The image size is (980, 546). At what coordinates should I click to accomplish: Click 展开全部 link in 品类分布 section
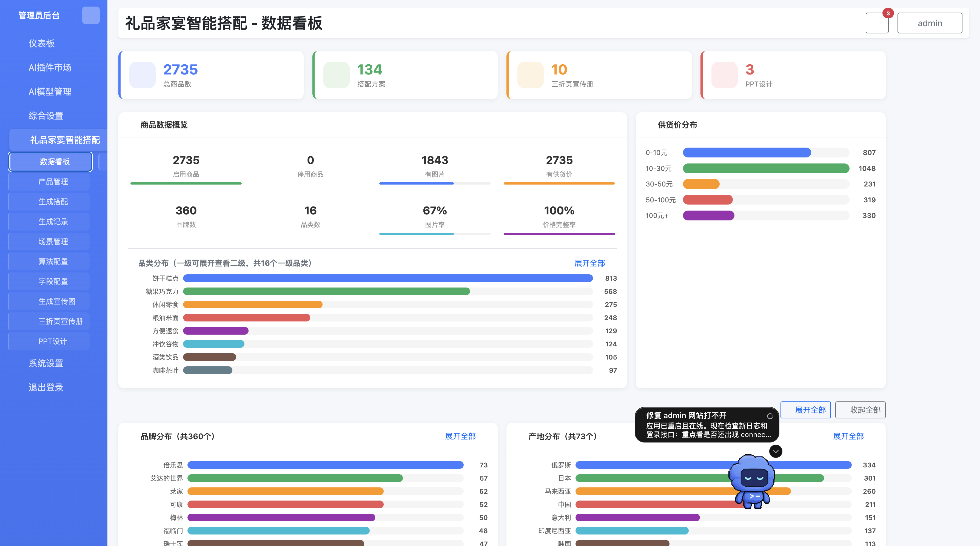590,263
